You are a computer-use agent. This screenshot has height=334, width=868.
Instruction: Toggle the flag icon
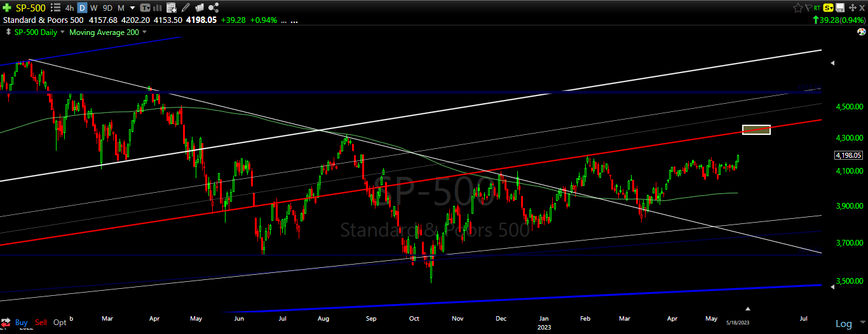point(808,8)
